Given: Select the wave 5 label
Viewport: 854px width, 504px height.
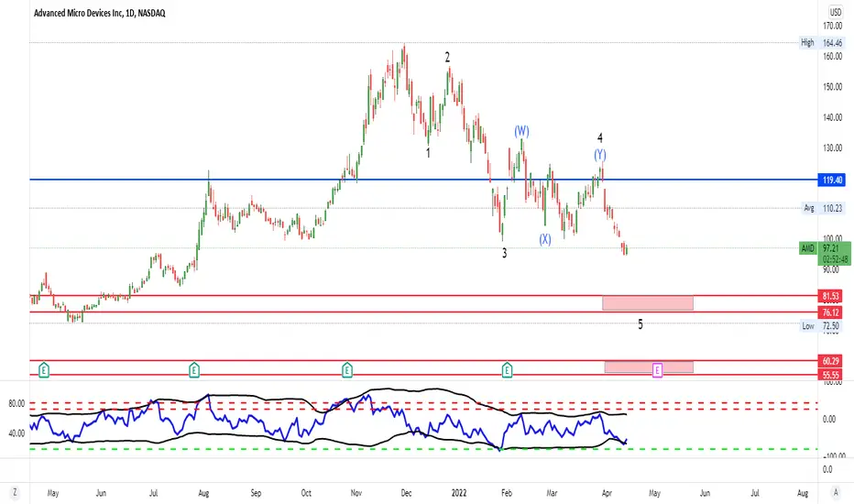Looking at the screenshot, I should point(640,324).
